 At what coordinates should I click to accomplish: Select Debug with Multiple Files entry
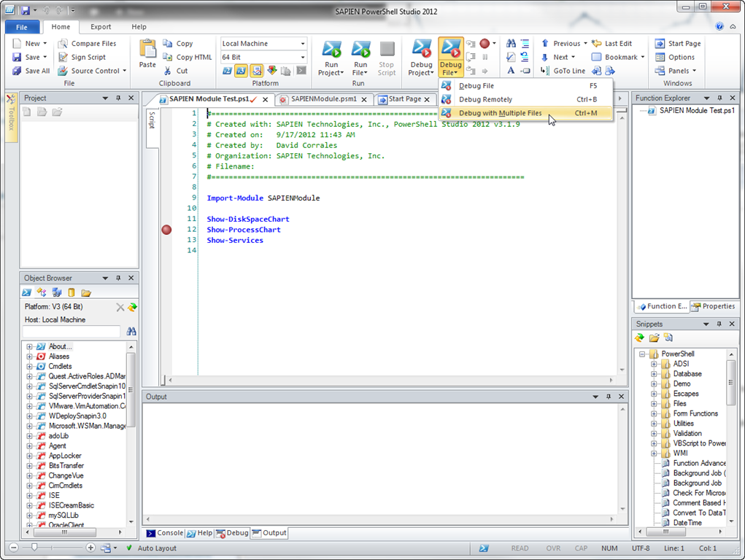tap(526, 113)
